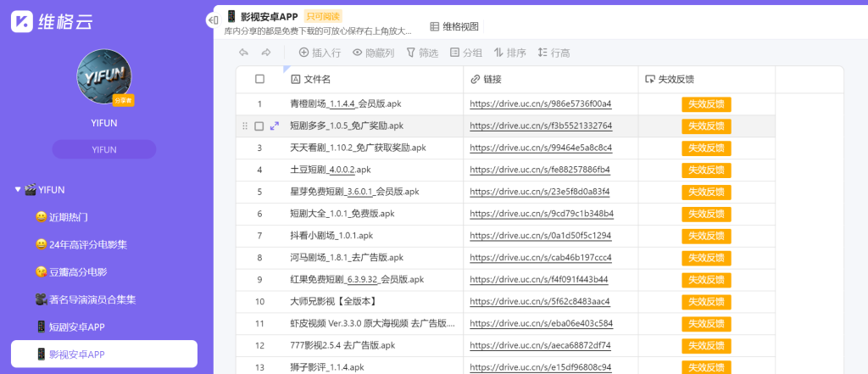Image resolution: width=868 pixels, height=374 pixels.
Task: Click 失效反馈 button for 短剧大全 row
Action: 706,215
